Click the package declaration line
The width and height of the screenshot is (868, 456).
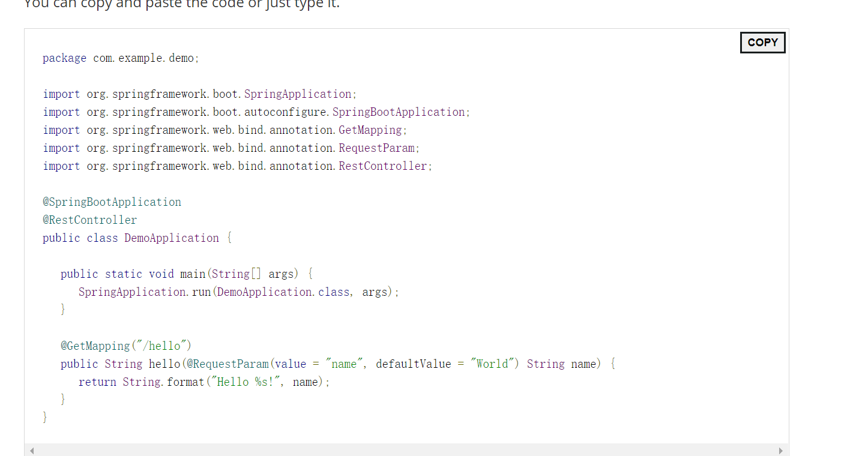120,58
